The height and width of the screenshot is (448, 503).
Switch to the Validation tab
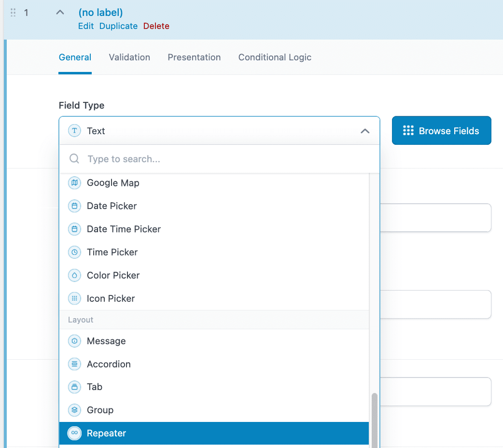click(129, 57)
